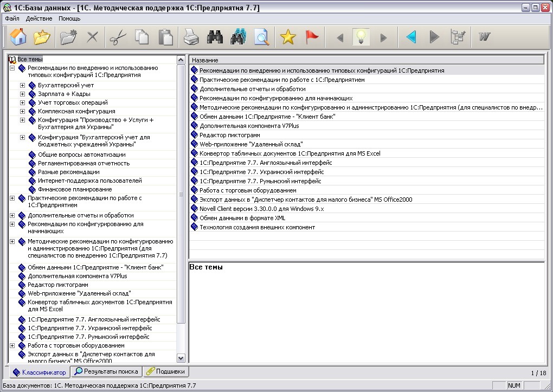553x392 pixels.
Task: Click the large gray forward arrow icon
Action: click(x=434, y=37)
